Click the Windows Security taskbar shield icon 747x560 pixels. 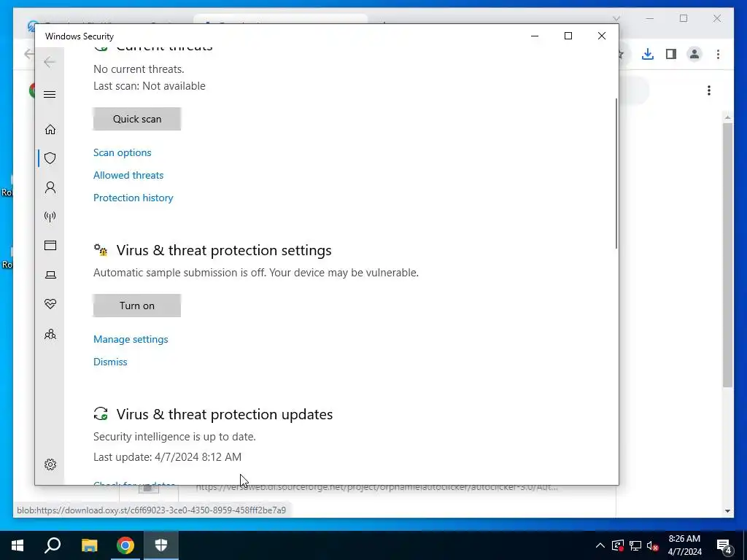click(x=161, y=545)
